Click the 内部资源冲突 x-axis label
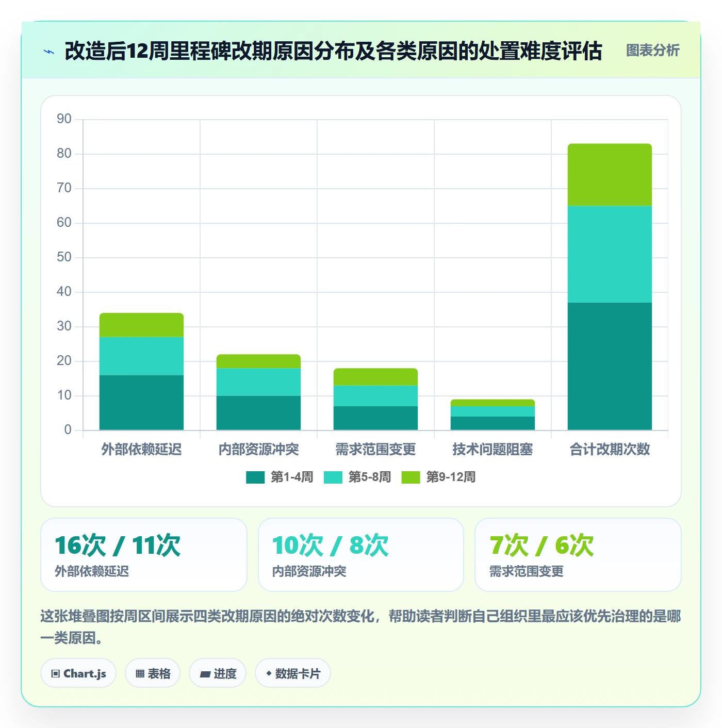Screen dimensions: 722x728 [x=258, y=450]
